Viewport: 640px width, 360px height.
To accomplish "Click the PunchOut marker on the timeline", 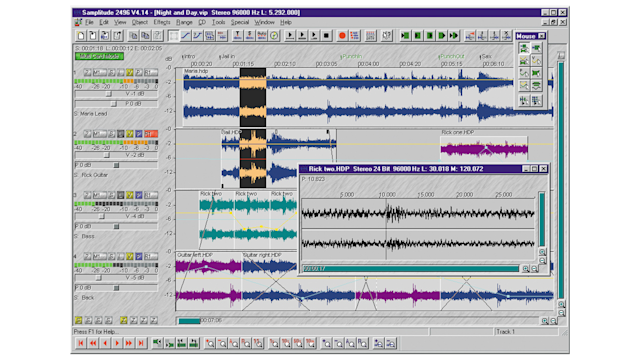I will click(451, 56).
